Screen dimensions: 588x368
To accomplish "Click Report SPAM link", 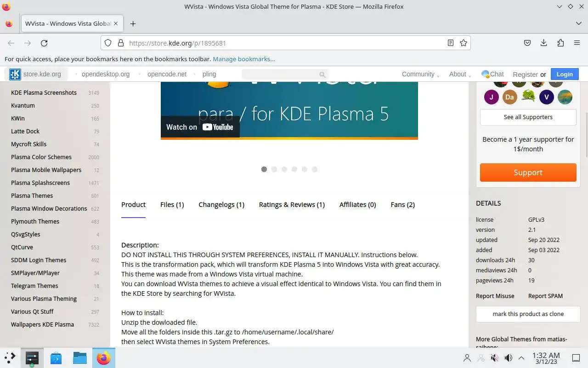I will tap(545, 296).
